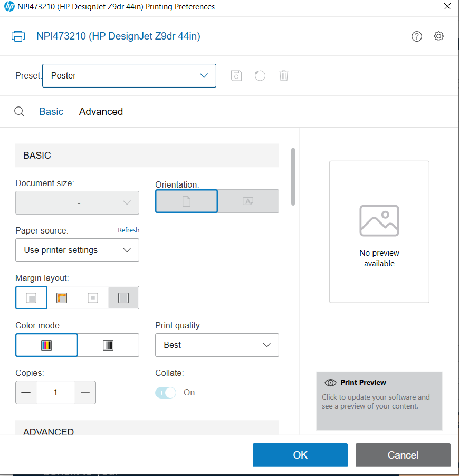Open the HP help icon
Viewport: 459px width, 476px height.
[x=416, y=36]
